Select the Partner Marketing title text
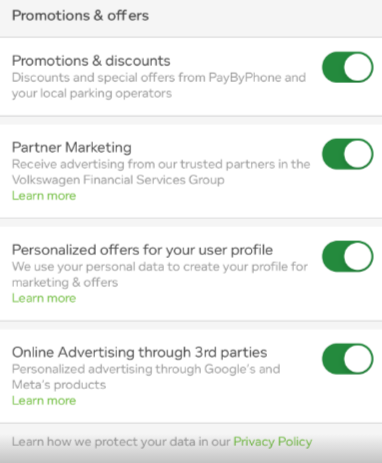Screen dimensions: 382x463 click(x=72, y=148)
